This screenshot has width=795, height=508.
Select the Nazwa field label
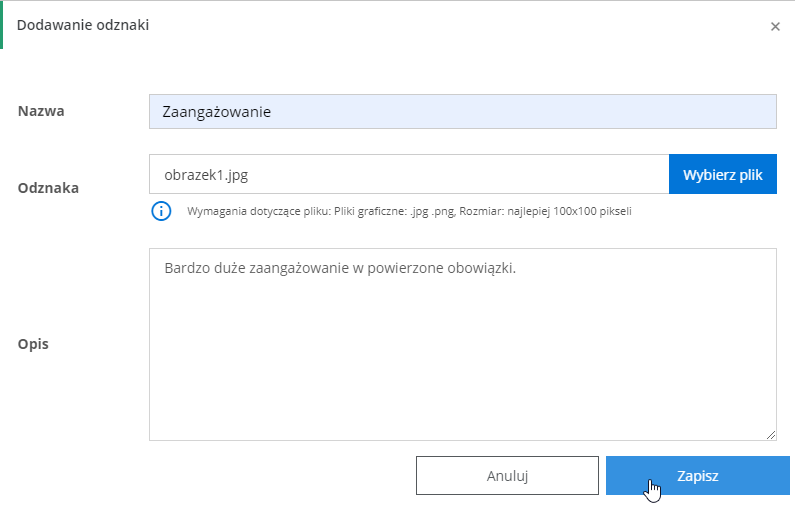click(41, 111)
